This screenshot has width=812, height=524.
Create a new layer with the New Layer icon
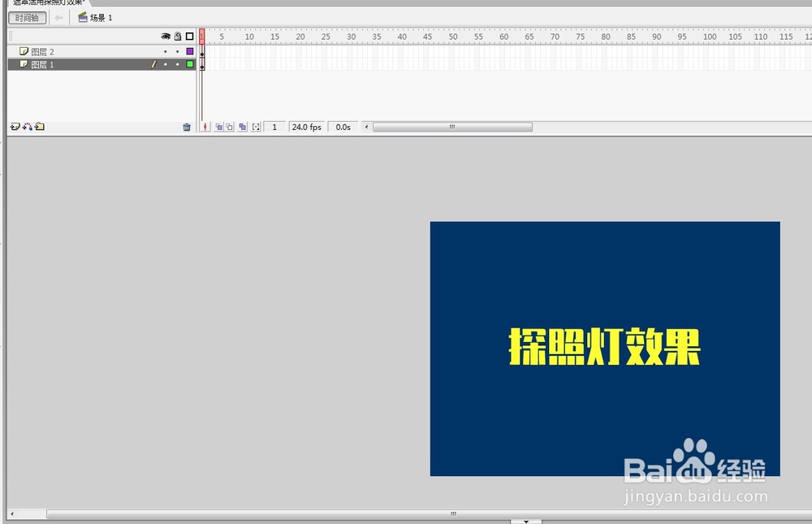tap(14, 127)
